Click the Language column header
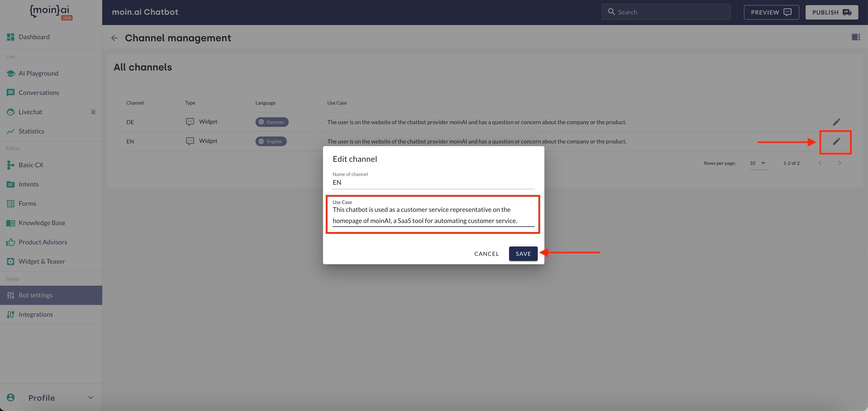The height and width of the screenshot is (411, 868). [x=265, y=103]
